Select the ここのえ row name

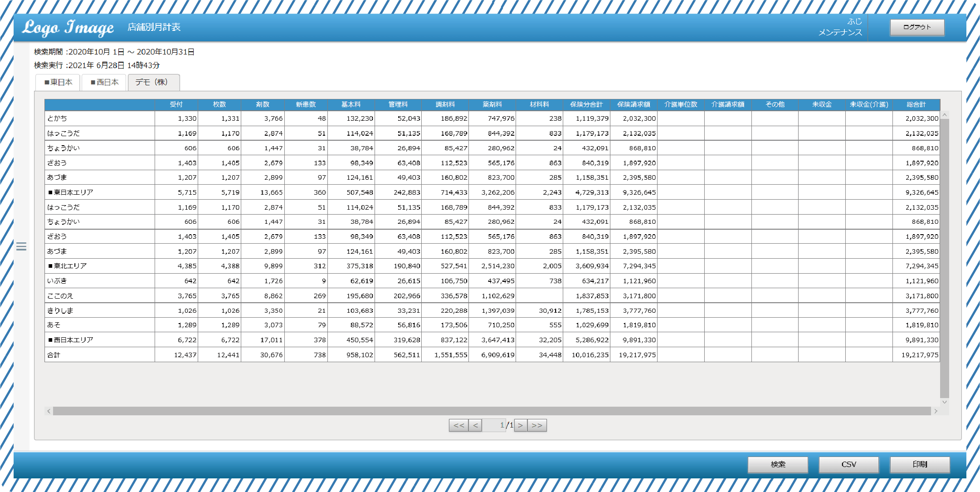(60, 296)
